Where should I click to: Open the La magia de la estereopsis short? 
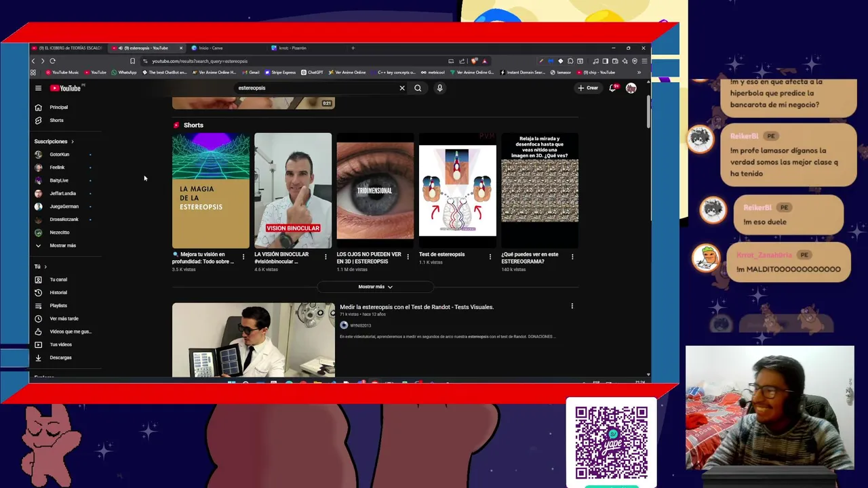tap(211, 190)
